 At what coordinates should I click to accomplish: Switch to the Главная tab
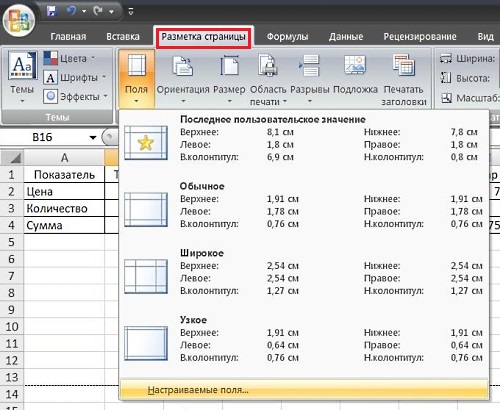tap(68, 36)
